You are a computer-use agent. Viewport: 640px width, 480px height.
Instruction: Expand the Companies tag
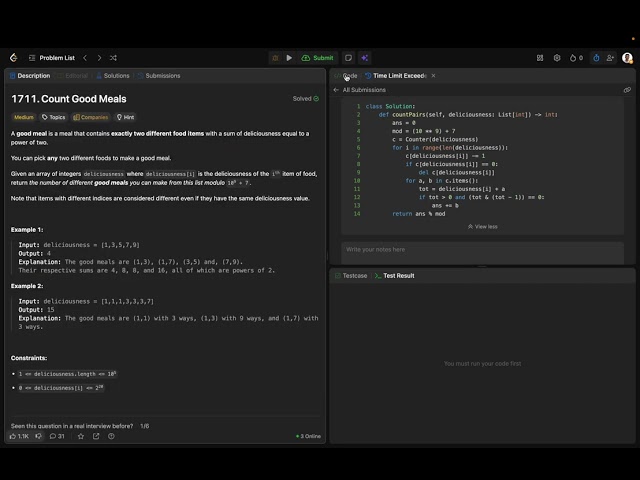pos(91,117)
